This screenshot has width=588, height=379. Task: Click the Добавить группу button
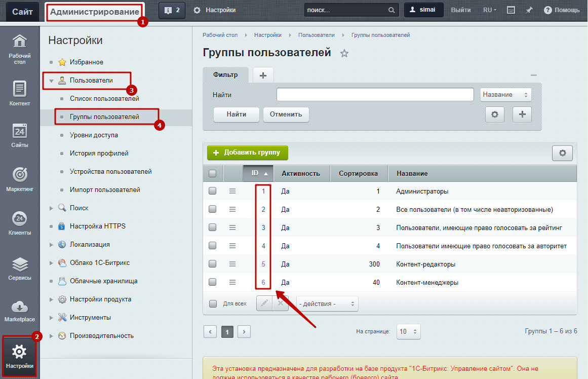coord(247,153)
